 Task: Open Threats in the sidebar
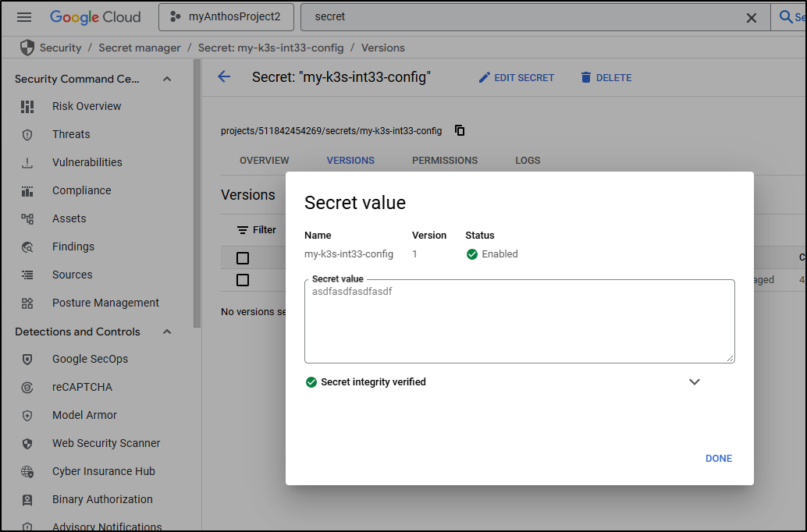(71, 134)
